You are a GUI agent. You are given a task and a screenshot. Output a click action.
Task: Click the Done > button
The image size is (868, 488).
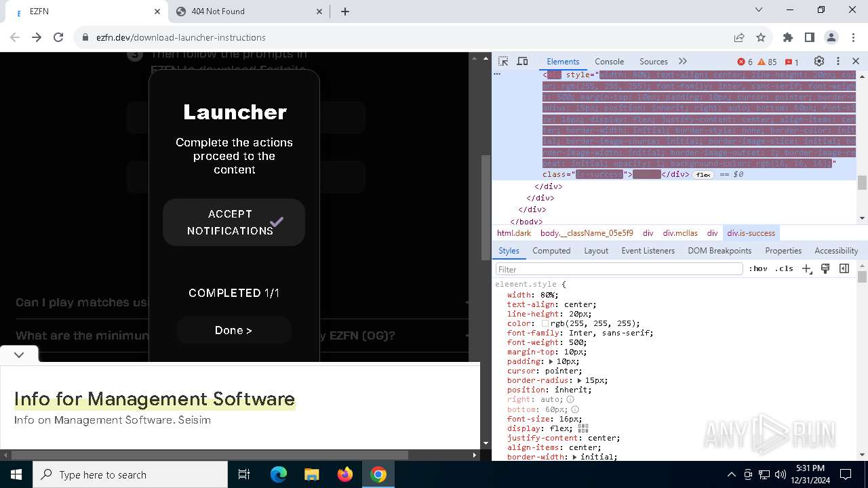[234, 330]
